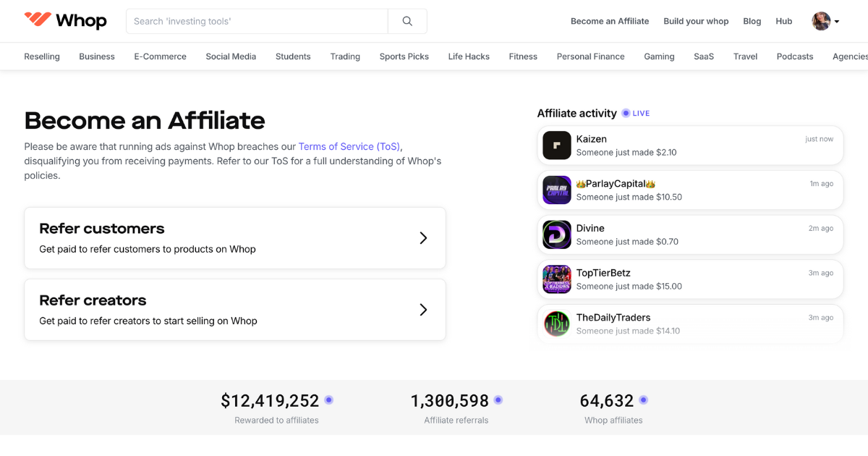Click the blue dot beside 64,632
868x456 pixels.
[x=644, y=400]
